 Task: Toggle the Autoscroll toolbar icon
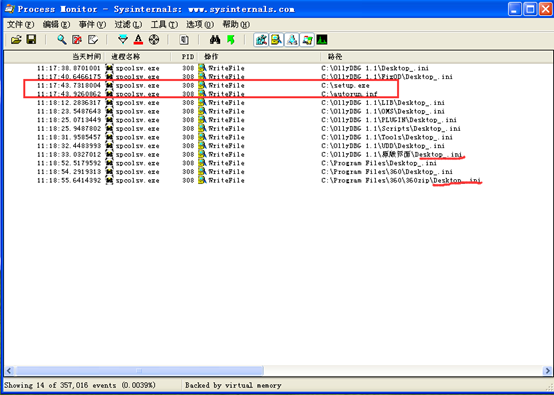pos(77,40)
